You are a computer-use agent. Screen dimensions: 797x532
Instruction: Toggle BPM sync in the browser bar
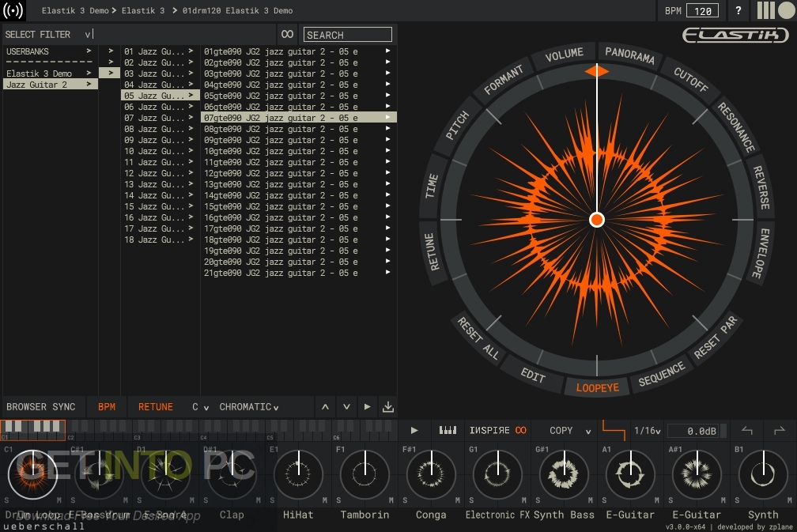tap(107, 407)
